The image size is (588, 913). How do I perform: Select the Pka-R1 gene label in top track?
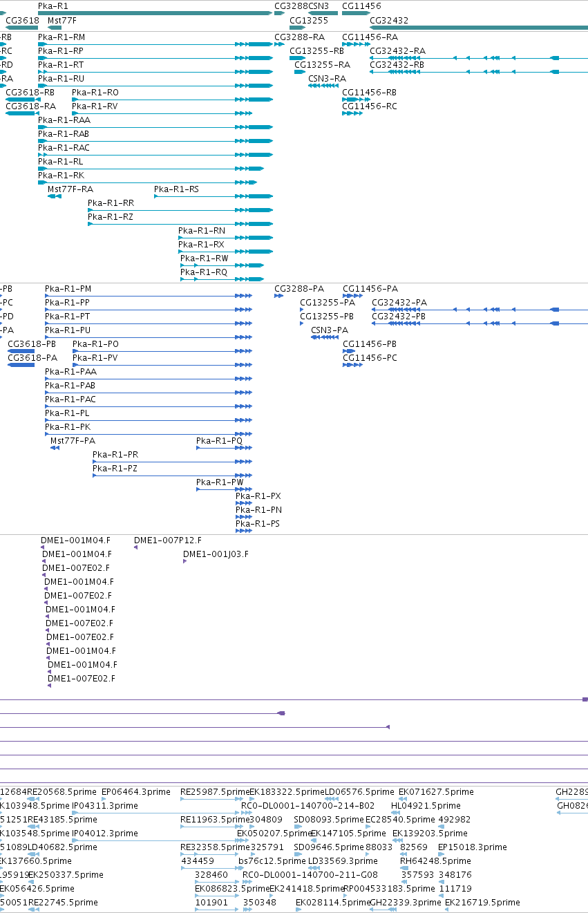point(53,6)
